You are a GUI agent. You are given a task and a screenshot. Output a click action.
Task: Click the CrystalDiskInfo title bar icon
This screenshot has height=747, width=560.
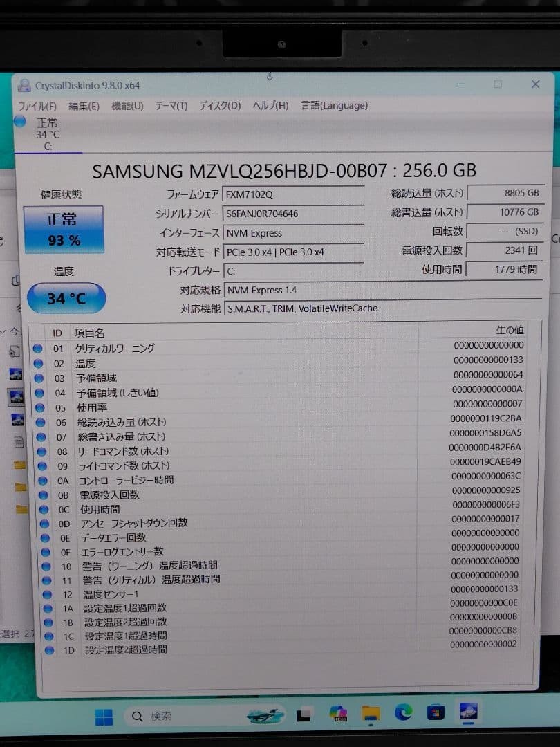click(24, 86)
